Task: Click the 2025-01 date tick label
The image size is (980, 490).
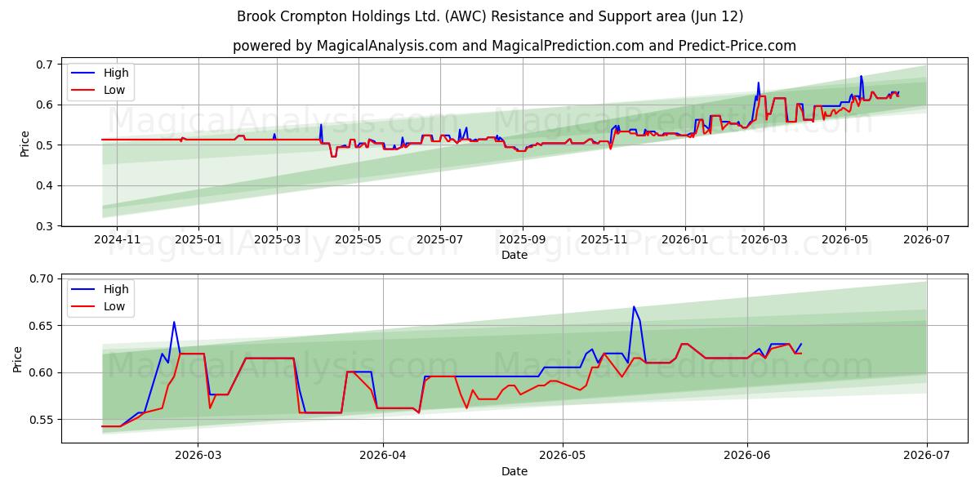Action: pos(198,239)
